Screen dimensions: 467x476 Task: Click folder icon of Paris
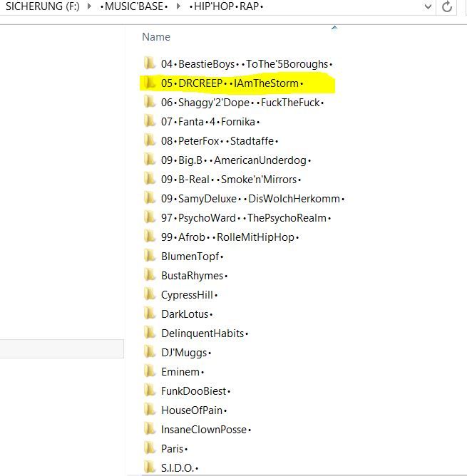(150, 447)
